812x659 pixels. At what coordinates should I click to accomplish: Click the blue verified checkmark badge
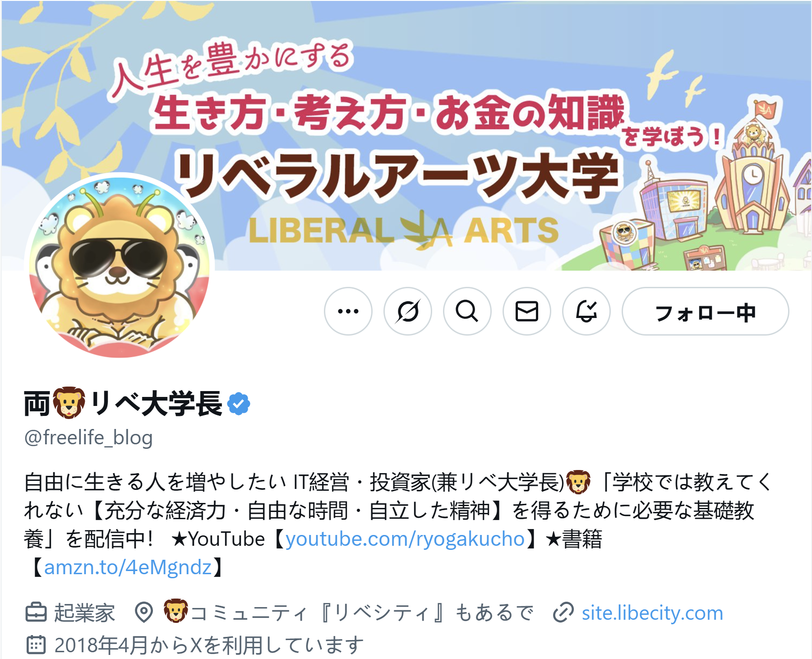[239, 403]
